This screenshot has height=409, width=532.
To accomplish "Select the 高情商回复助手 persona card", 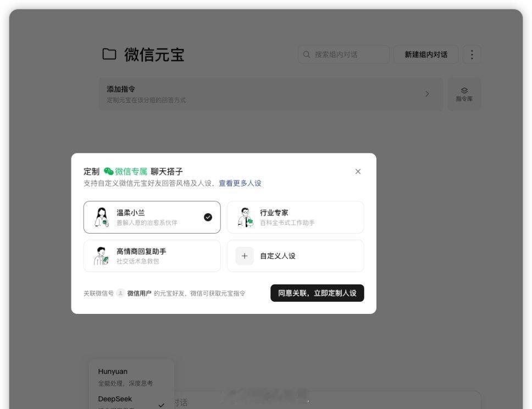I will (x=152, y=256).
